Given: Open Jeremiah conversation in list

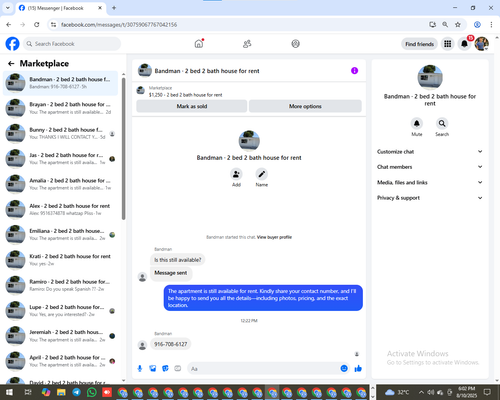Looking at the screenshot, I should pyautogui.click(x=60, y=336).
